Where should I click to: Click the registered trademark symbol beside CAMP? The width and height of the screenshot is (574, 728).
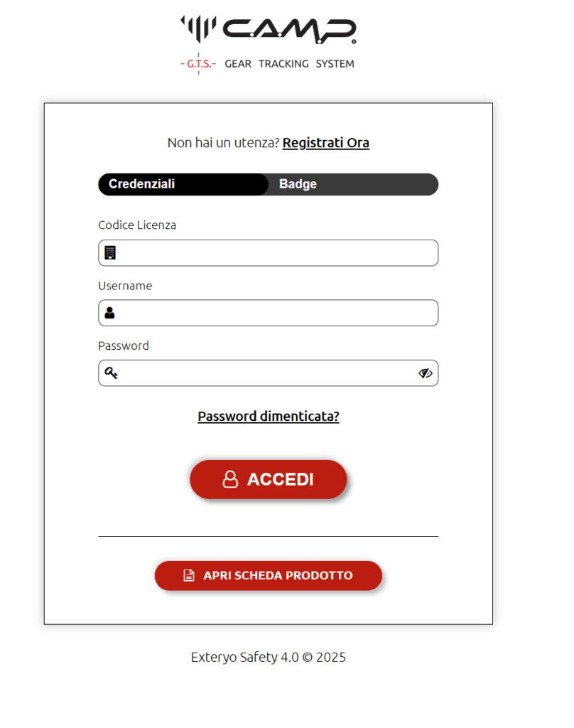(354, 41)
